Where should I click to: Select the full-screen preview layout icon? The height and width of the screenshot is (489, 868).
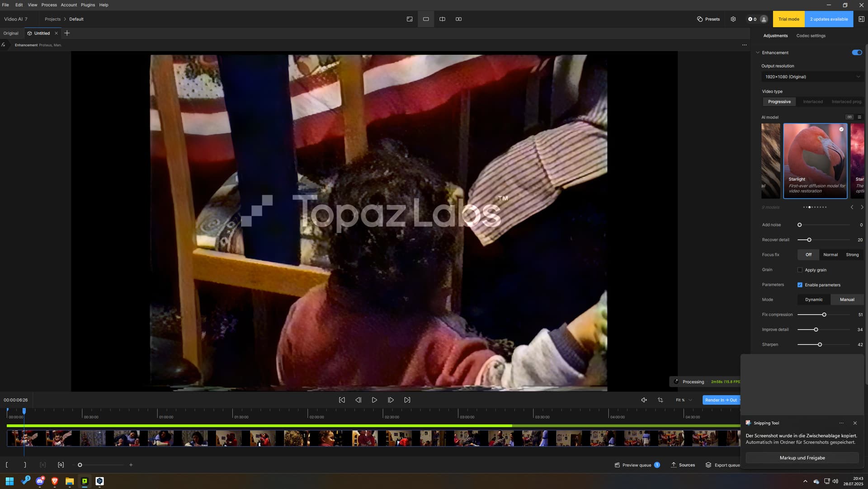coord(410,19)
